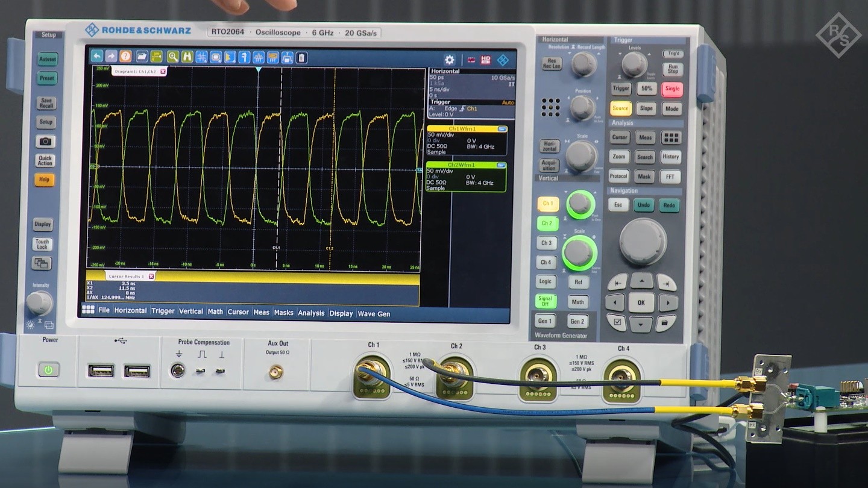Tap the trash delete icon in the toolbar
Screen dimensions: 868x488
click(x=301, y=58)
